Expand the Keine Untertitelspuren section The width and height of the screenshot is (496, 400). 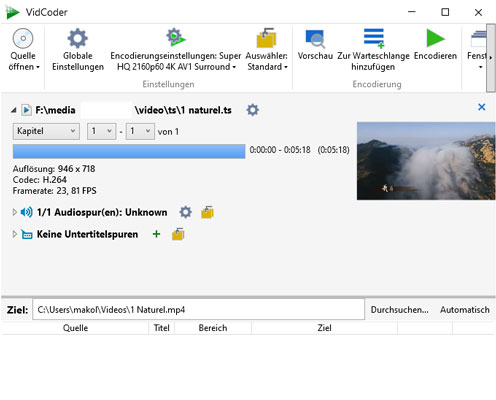click(14, 234)
